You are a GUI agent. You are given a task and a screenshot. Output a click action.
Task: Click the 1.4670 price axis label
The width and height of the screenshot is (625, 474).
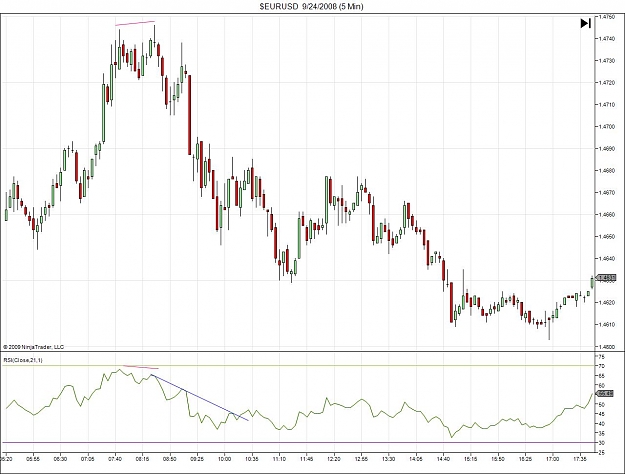pyautogui.click(x=607, y=193)
